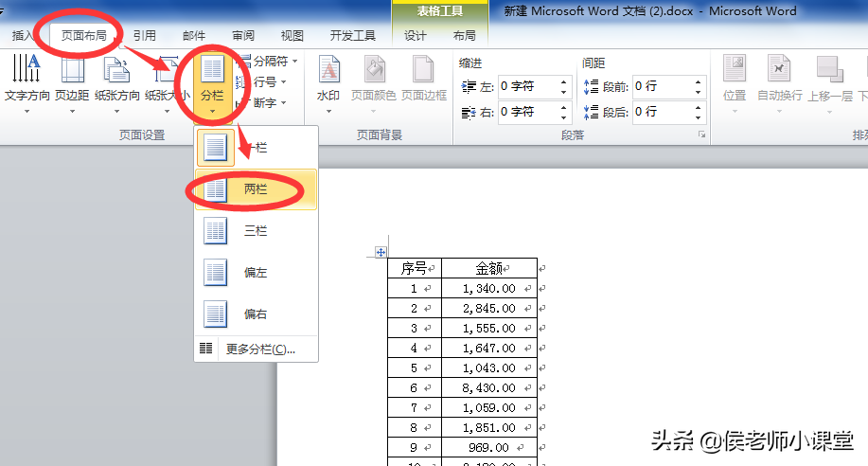Increase 段前 spacing with up stepper
The width and height of the screenshot is (868, 466).
tap(698, 81)
